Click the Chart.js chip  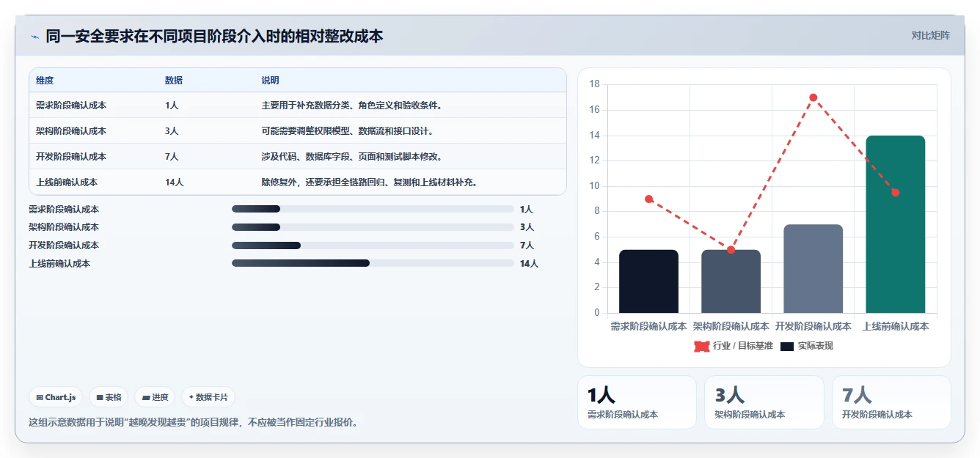click(56, 397)
